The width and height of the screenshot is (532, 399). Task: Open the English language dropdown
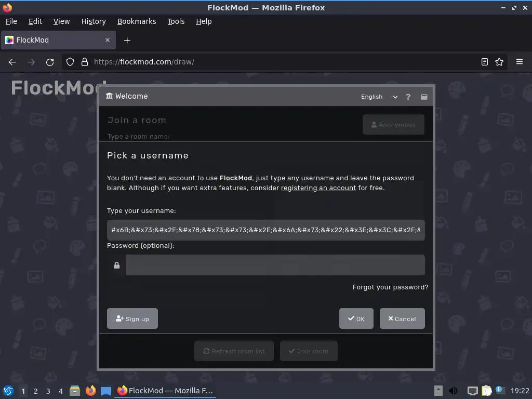[x=379, y=97]
